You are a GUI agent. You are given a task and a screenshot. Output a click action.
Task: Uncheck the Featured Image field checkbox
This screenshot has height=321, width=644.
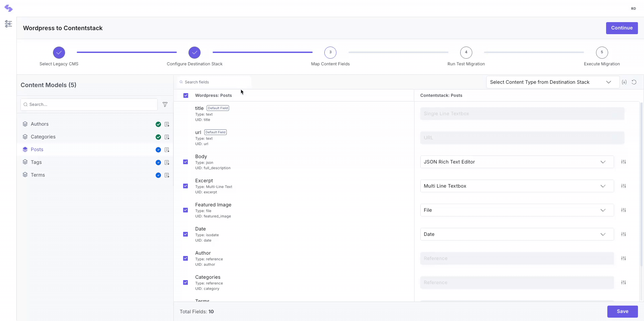click(185, 210)
